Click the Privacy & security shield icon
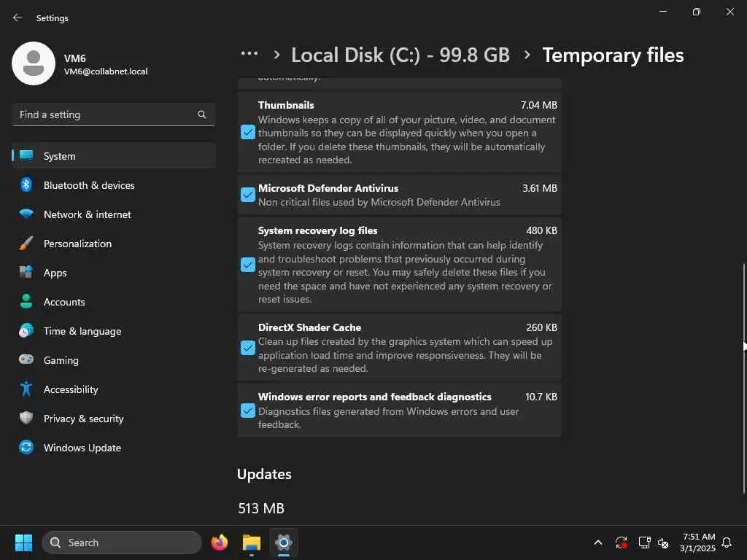 point(26,419)
